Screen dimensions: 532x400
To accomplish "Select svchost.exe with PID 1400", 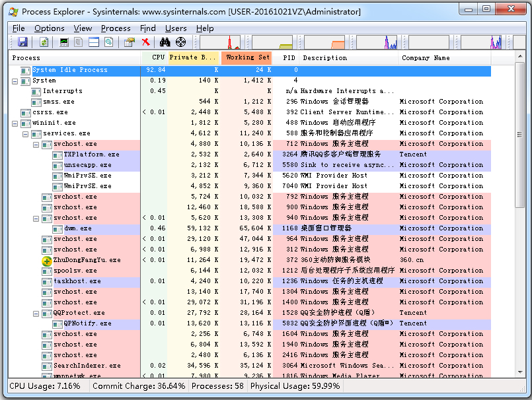I will (250, 302).
